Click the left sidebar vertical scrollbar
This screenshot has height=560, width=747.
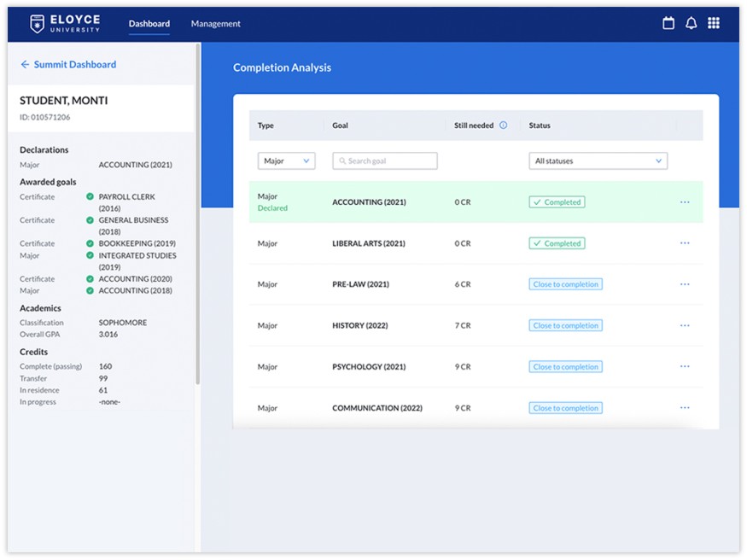[198, 213]
